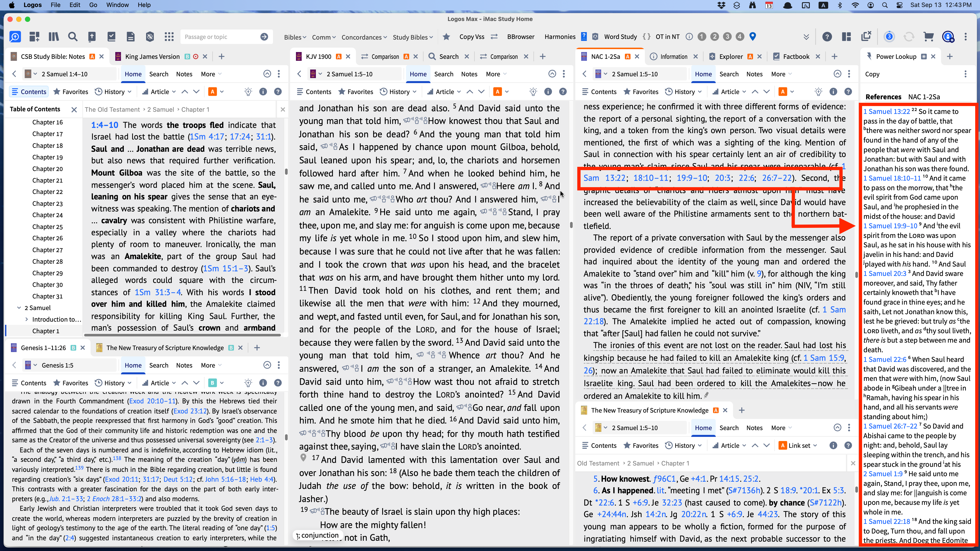The image size is (980, 551).
Task: Expand the Introduction to… tree node
Action: [26, 319]
